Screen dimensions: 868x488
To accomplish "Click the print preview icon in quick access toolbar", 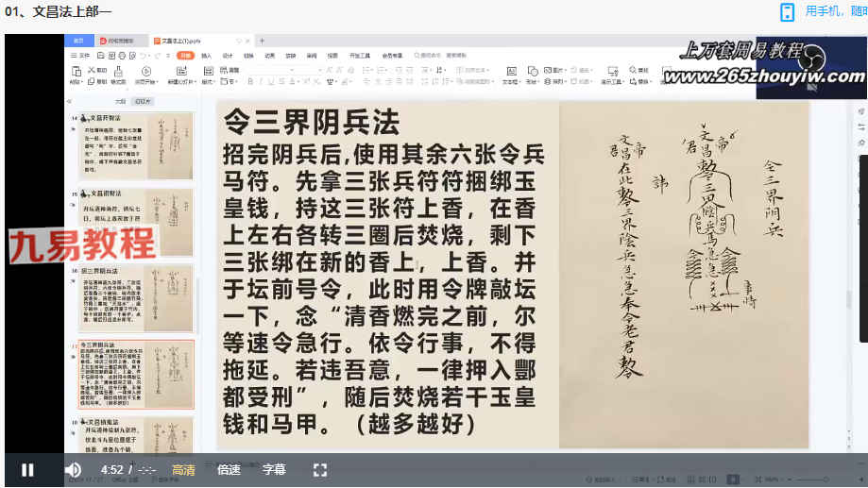I will [133, 56].
